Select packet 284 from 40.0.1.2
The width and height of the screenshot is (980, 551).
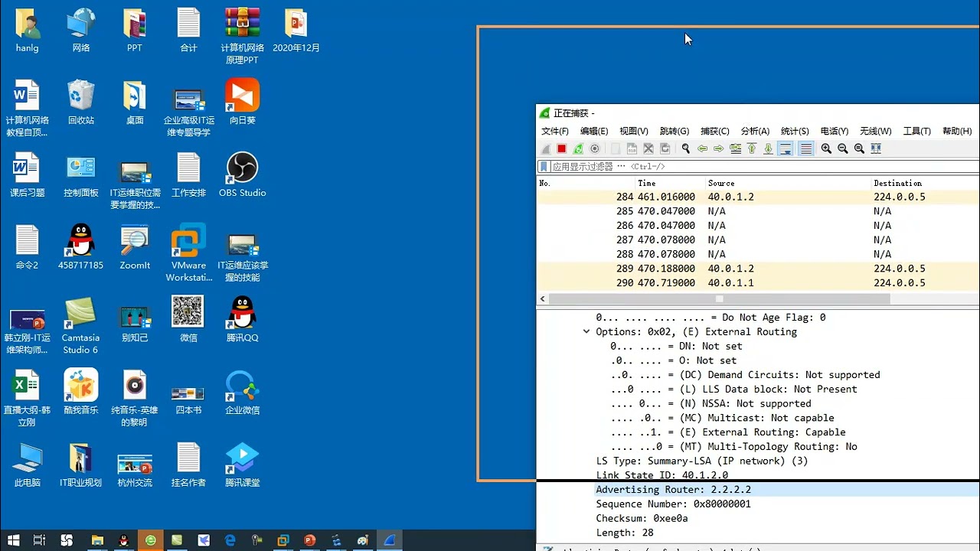click(758, 197)
